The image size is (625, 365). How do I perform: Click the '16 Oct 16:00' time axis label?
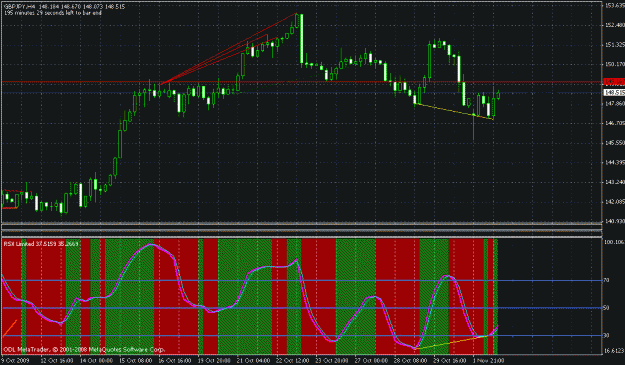click(x=175, y=361)
